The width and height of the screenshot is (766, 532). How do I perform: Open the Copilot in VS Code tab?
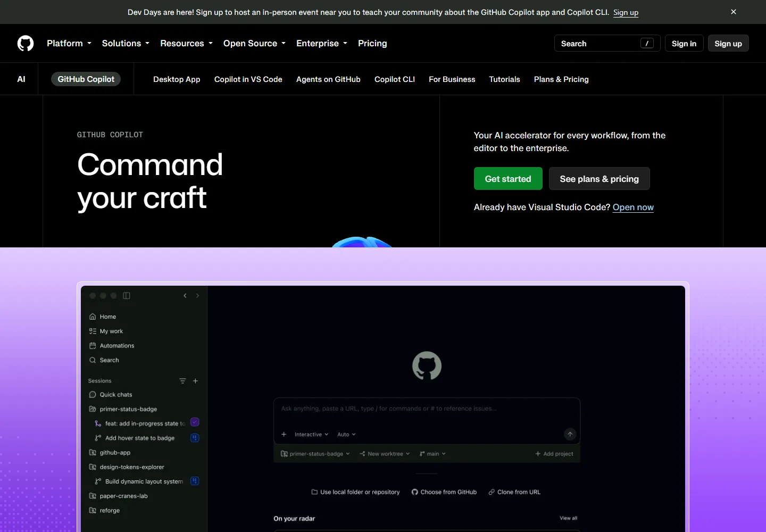click(248, 79)
